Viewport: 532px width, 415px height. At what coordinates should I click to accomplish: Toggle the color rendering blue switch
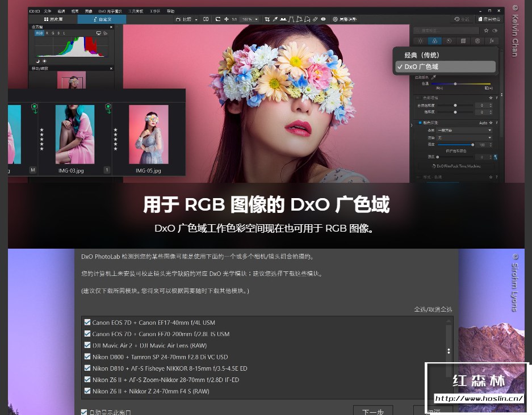(420, 123)
